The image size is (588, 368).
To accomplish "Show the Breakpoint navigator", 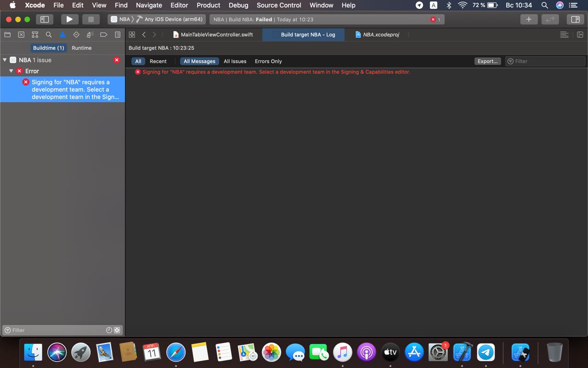I will [x=104, y=34].
